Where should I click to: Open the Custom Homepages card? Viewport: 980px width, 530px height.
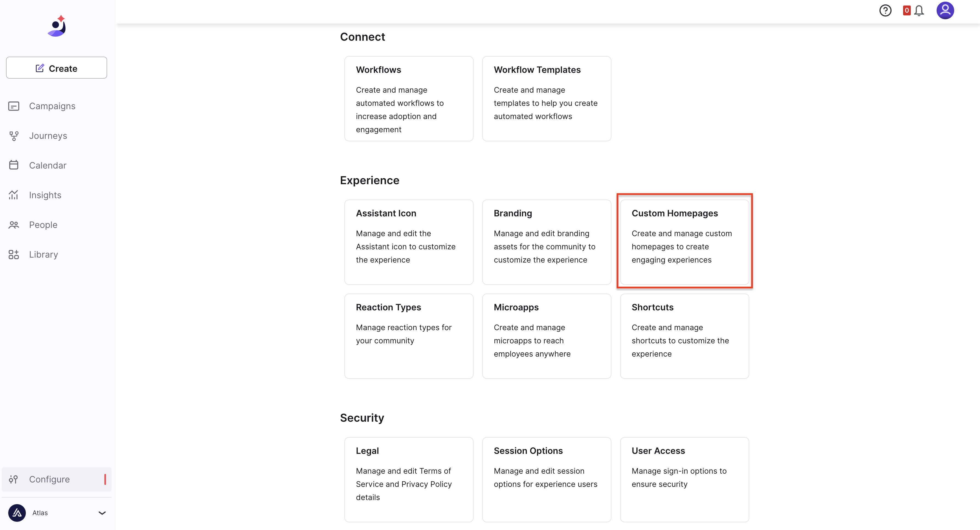[x=684, y=242]
